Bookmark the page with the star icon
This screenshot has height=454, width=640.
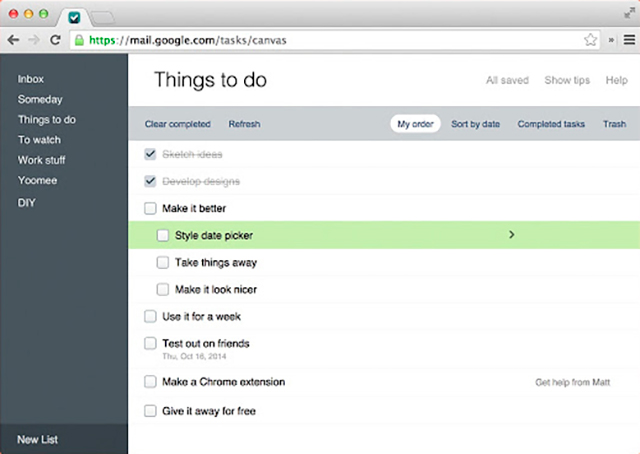click(x=590, y=40)
